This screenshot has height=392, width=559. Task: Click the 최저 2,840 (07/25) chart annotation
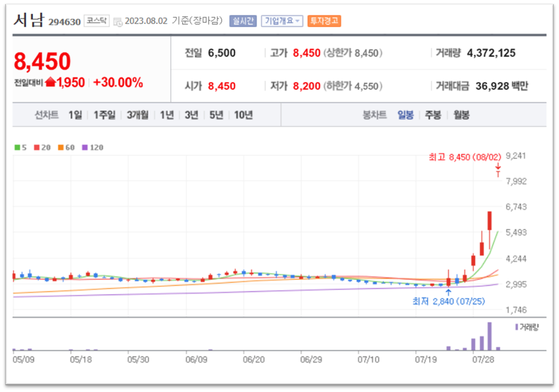(449, 302)
